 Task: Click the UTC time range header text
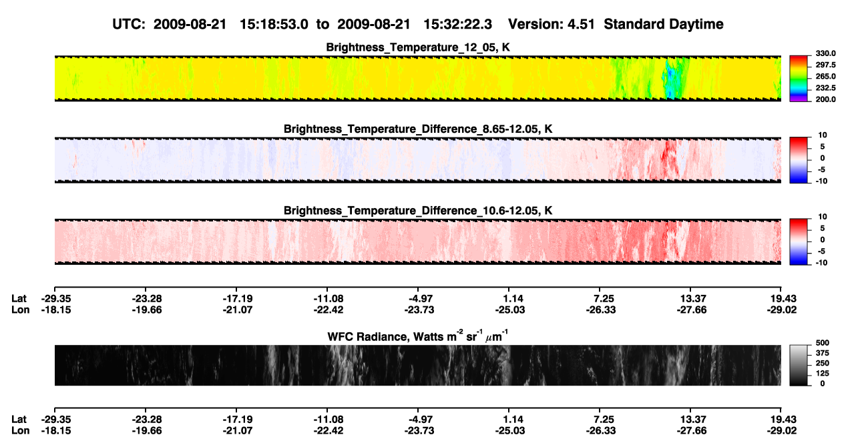306,25
